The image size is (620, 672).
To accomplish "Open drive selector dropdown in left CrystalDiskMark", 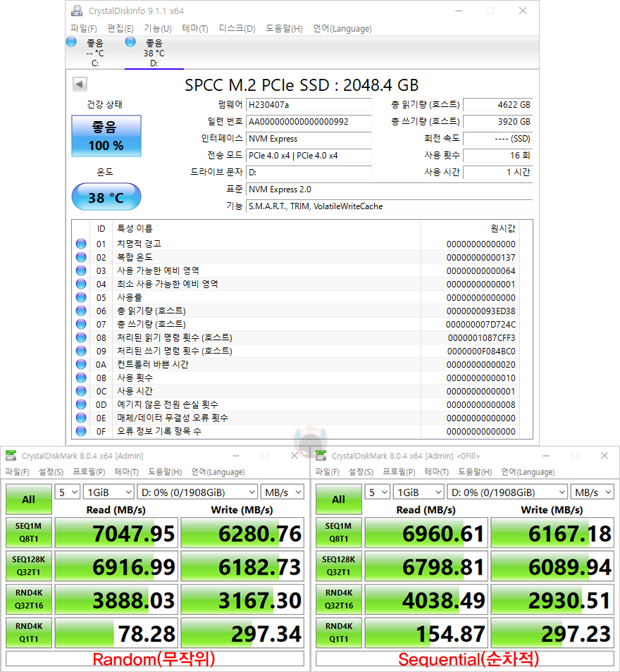I will (198, 492).
